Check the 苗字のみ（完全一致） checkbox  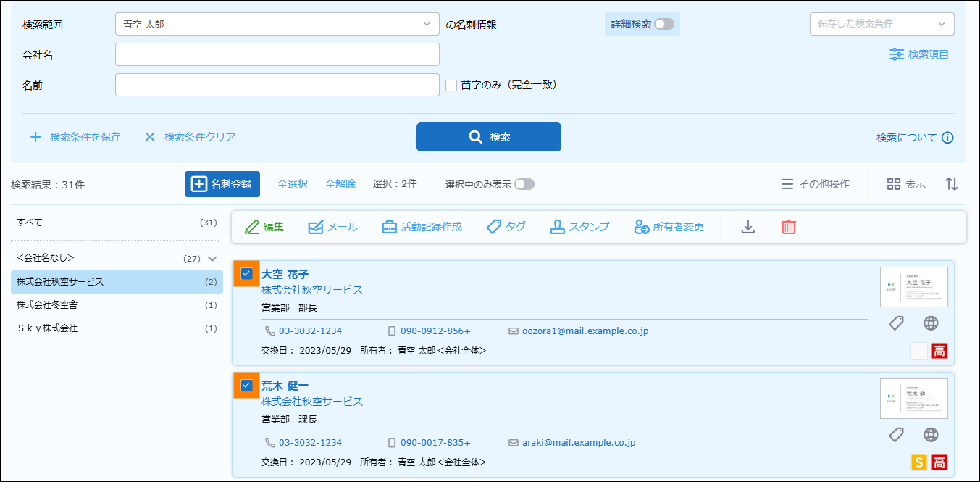[451, 85]
